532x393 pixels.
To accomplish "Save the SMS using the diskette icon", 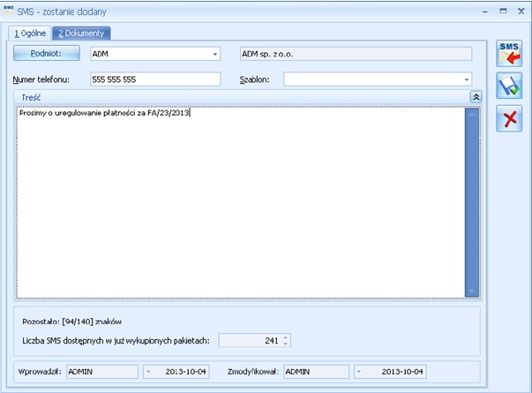I will tap(509, 86).
